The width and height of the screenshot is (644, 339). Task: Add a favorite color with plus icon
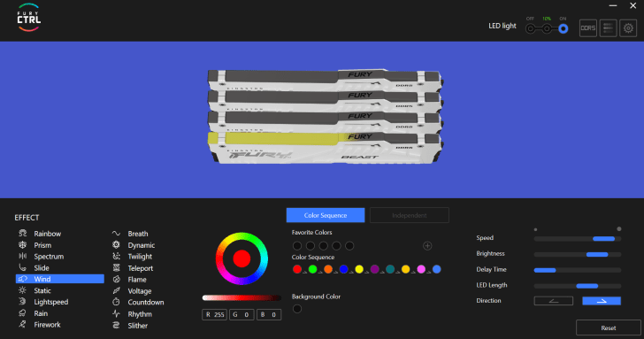[x=427, y=246]
